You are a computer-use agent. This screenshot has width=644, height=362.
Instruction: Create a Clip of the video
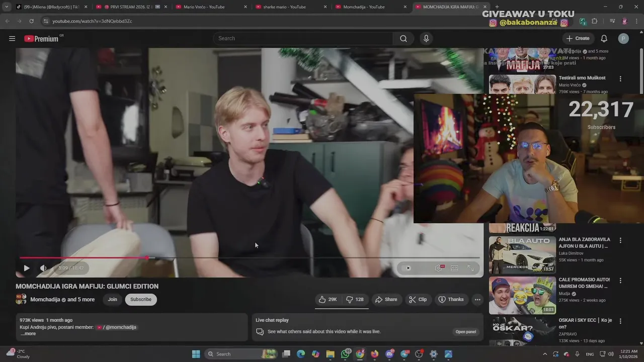pyautogui.click(x=418, y=299)
